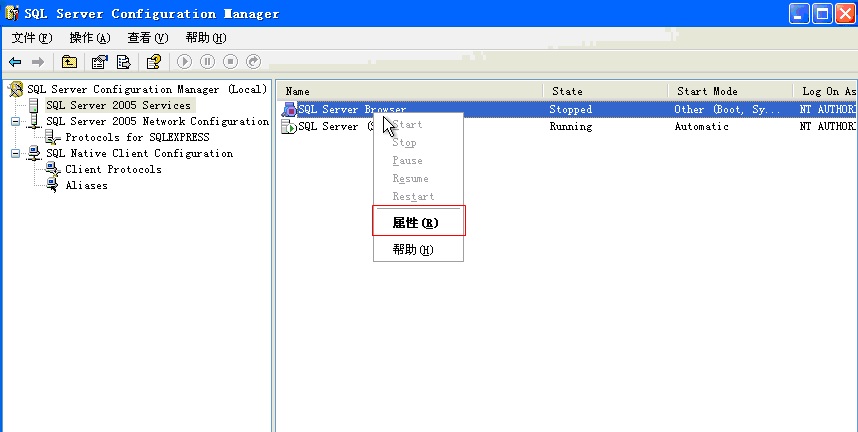Image resolution: width=858 pixels, height=432 pixels.
Task: Click the Stopped state cell
Action: pyautogui.click(x=571, y=110)
